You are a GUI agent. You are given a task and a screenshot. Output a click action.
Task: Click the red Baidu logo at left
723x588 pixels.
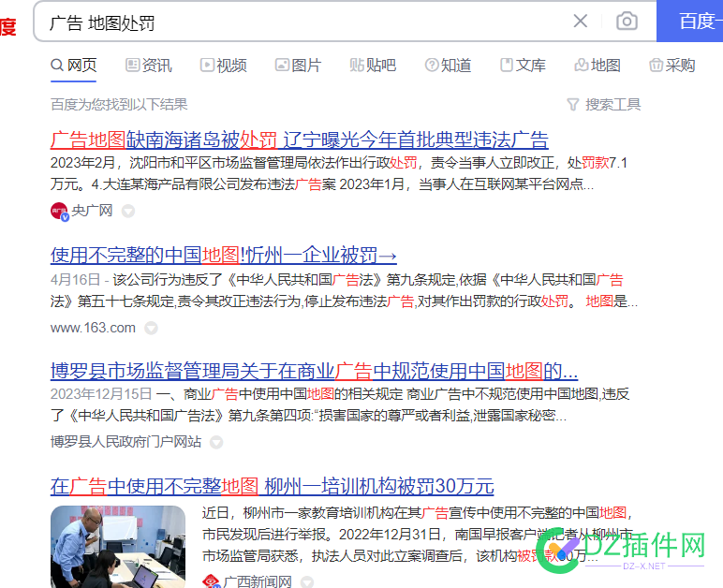[7, 26]
